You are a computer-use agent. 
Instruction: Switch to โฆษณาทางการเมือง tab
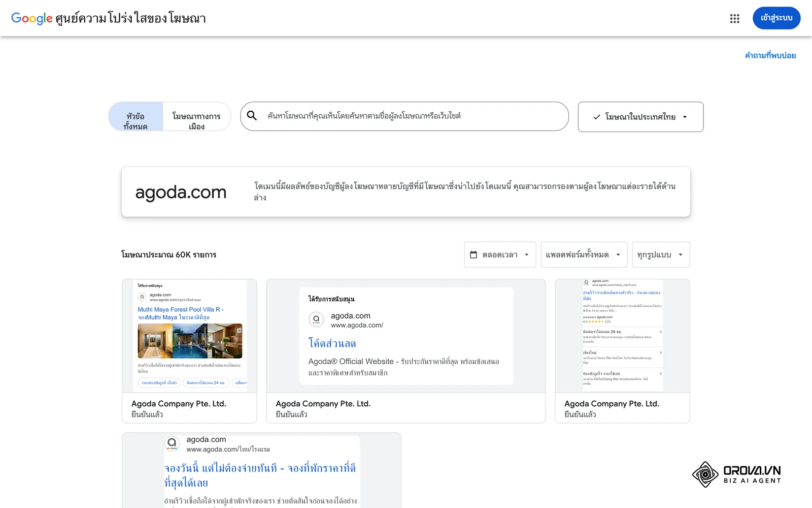pyautogui.click(x=196, y=117)
